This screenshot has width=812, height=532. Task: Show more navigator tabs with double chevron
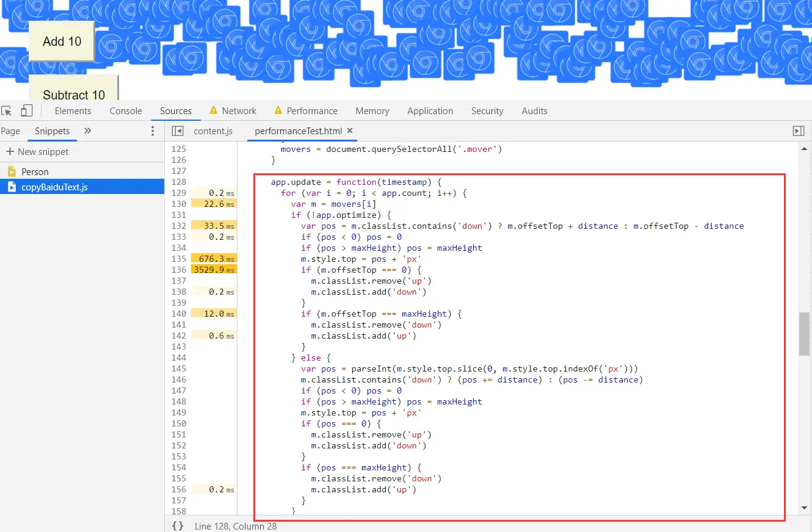pyautogui.click(x=87, y=131)
